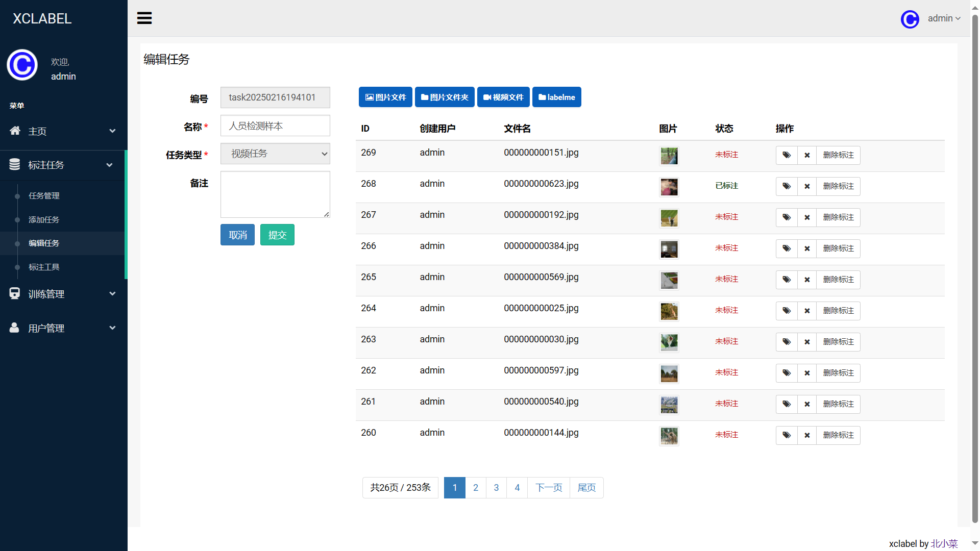Select 标注工具 sidebar item

point(44,267)
